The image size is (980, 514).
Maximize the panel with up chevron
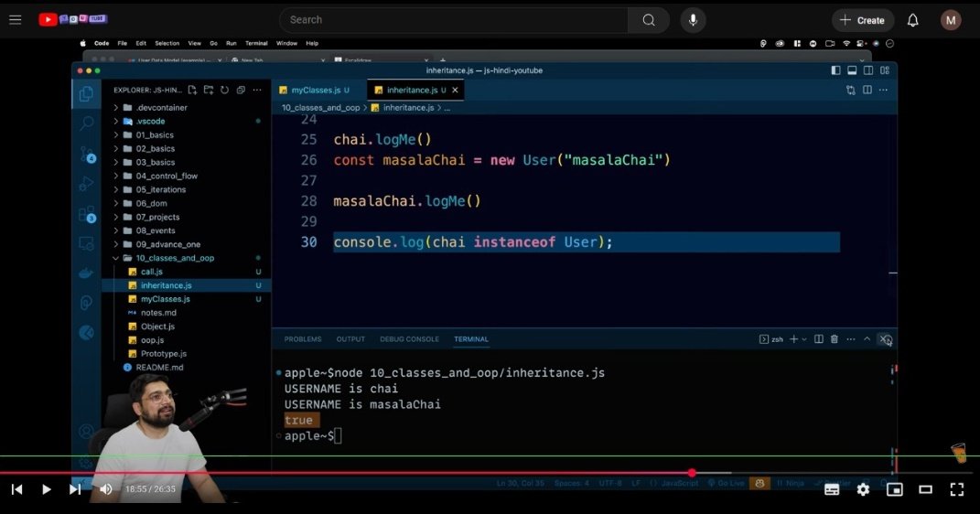point(867,339)
